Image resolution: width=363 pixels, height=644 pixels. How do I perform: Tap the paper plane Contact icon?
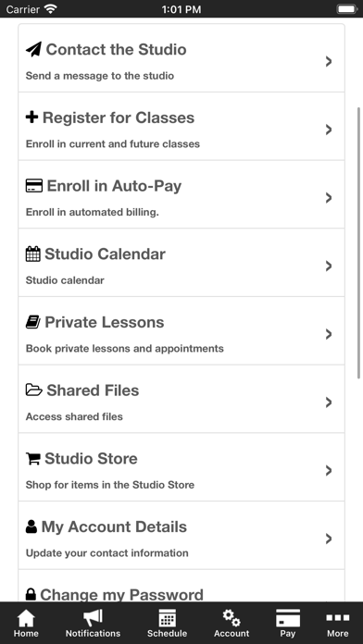pyautogui.click(x=33, y=49)
